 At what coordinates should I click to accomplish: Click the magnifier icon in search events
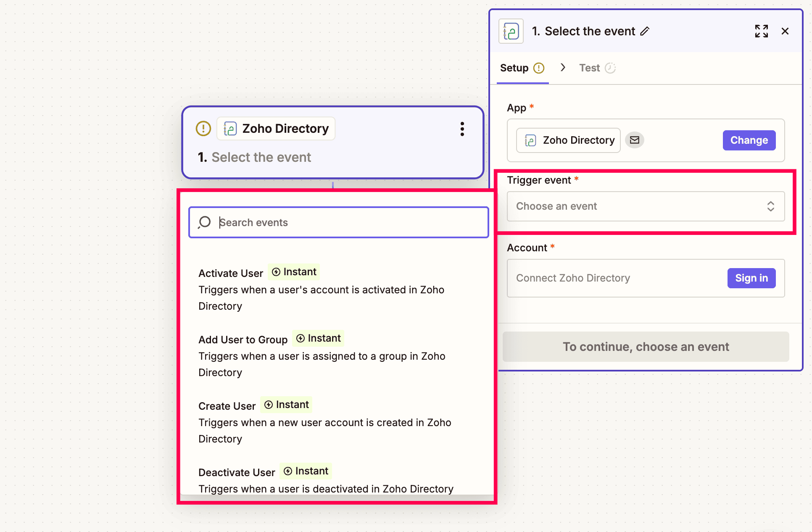(x=205, y=222)
